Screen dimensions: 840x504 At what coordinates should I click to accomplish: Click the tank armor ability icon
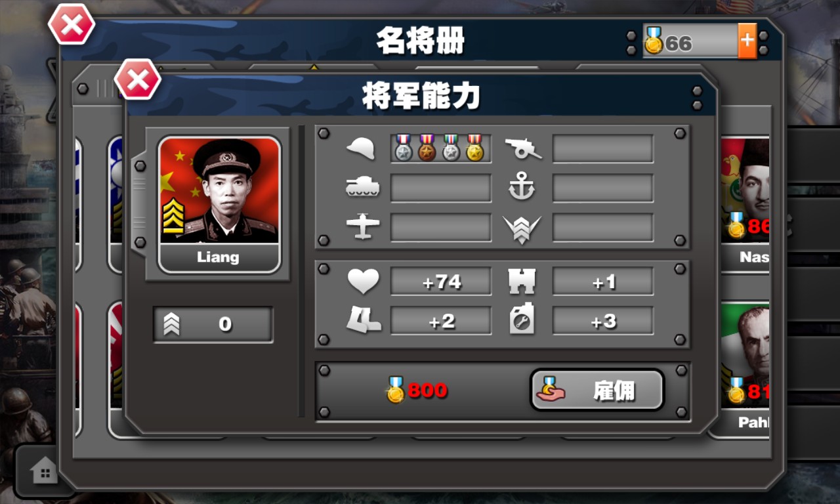362,188
